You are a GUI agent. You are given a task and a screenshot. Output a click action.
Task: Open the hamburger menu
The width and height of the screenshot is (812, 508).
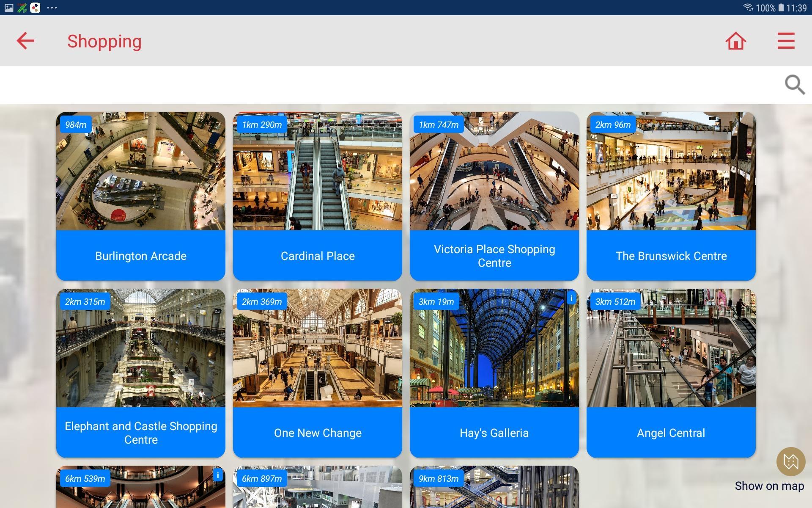coord(786,41)
